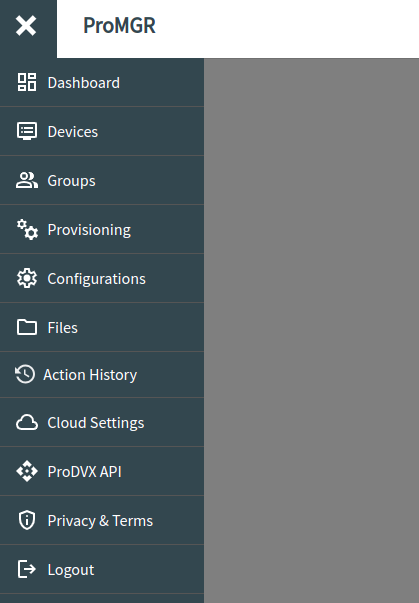
Task: Click the Files folder icon
Action: click(27, 327)
